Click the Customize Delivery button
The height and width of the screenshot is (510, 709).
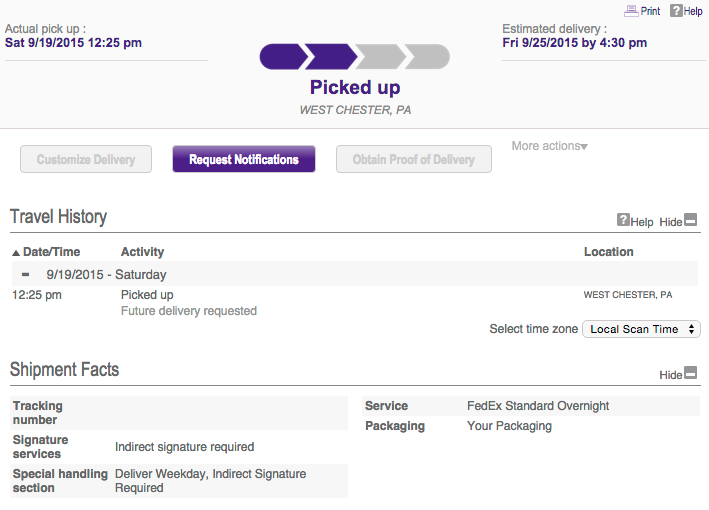pyautogui.click(x=86, y=160)
